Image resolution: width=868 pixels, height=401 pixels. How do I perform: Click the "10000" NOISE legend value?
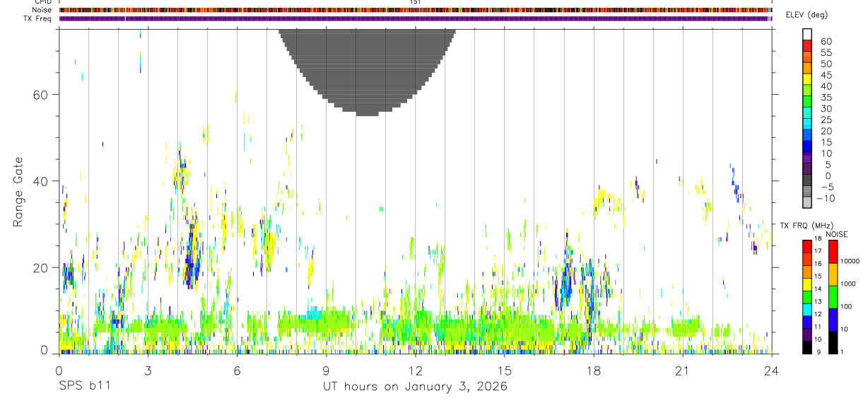pos(852,262)
